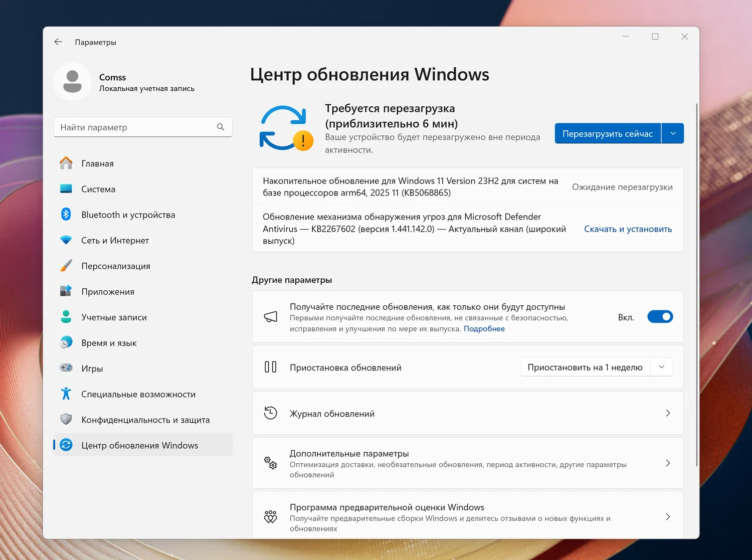Click the Игры gamepad icon
Viewport: 752px width, 560px height.
point(66,368)
